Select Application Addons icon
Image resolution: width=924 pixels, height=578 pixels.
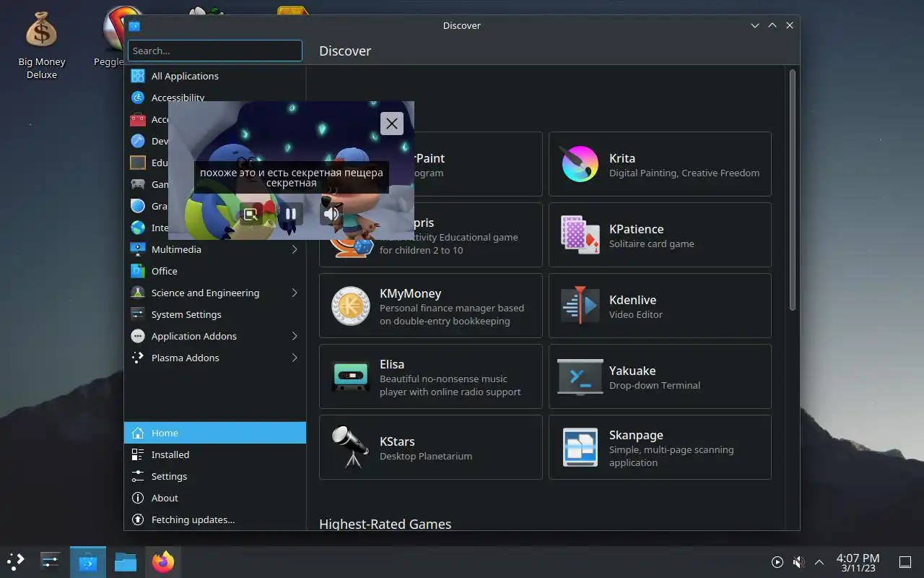click(138, 336)
